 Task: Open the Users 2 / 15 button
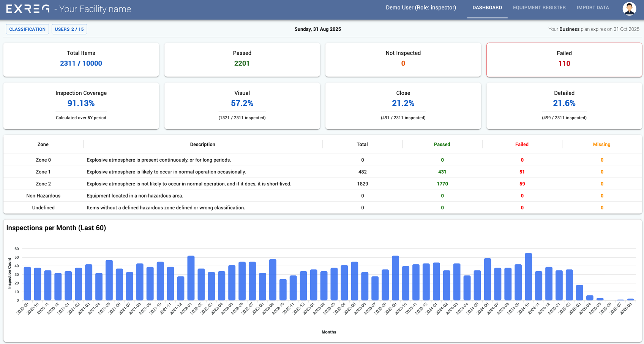coord(69,29)
